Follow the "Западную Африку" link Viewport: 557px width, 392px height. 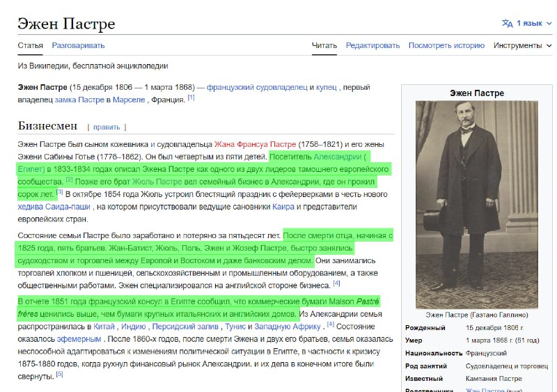(288, 327)
